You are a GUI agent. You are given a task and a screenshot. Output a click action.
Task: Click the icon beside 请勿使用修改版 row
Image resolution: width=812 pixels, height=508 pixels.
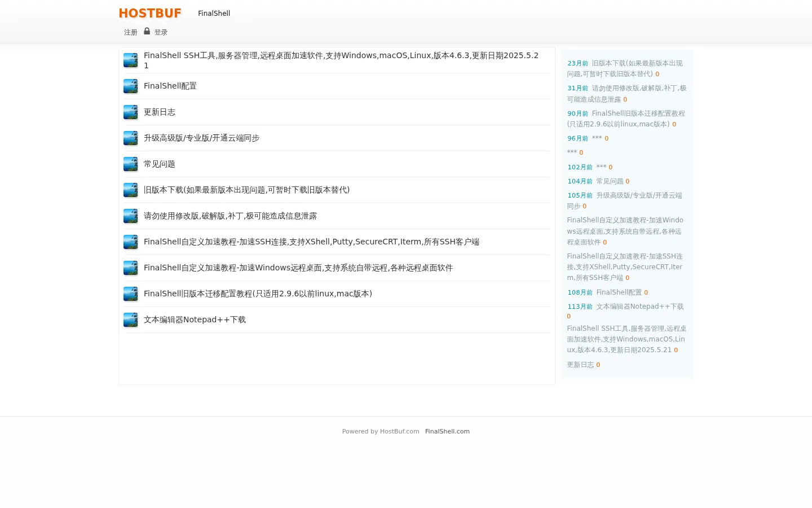coord(131,216)
